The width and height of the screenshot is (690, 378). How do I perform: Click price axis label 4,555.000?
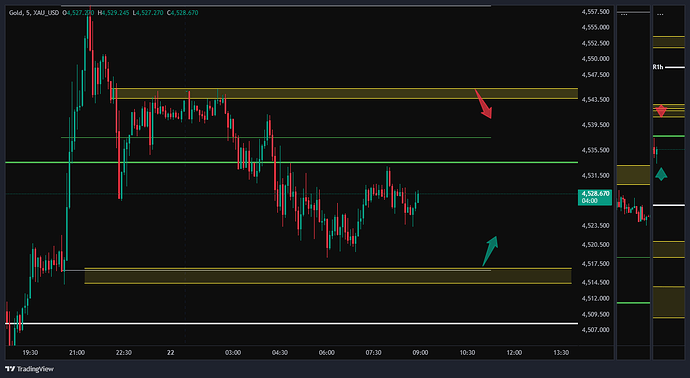click(x=595, y=27)
